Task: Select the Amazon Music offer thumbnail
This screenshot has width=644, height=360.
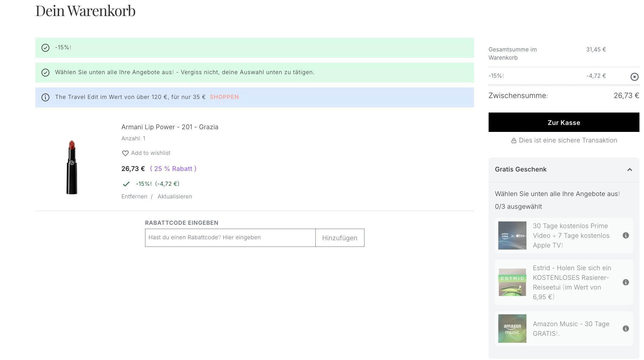Action: coord(512,329)
